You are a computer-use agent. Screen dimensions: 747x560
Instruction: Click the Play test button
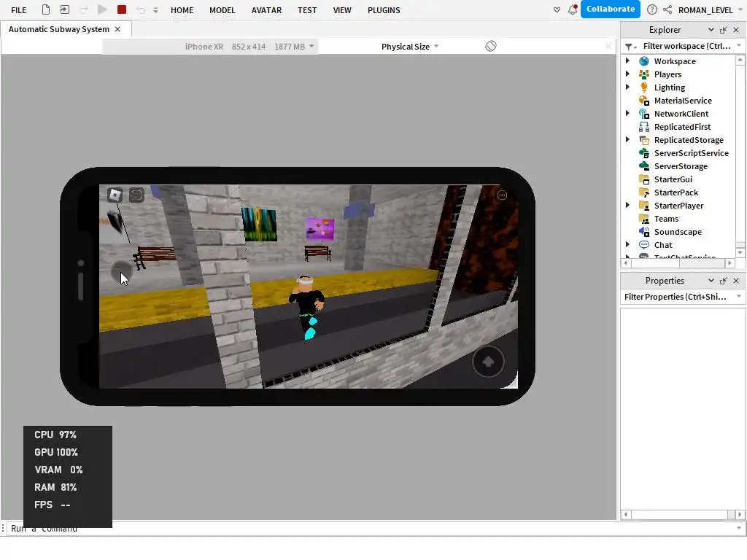point(102,9)
